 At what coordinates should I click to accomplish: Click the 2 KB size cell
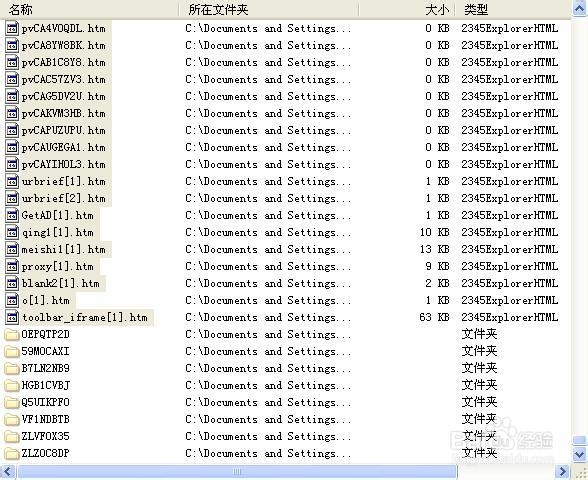[437, 284]
